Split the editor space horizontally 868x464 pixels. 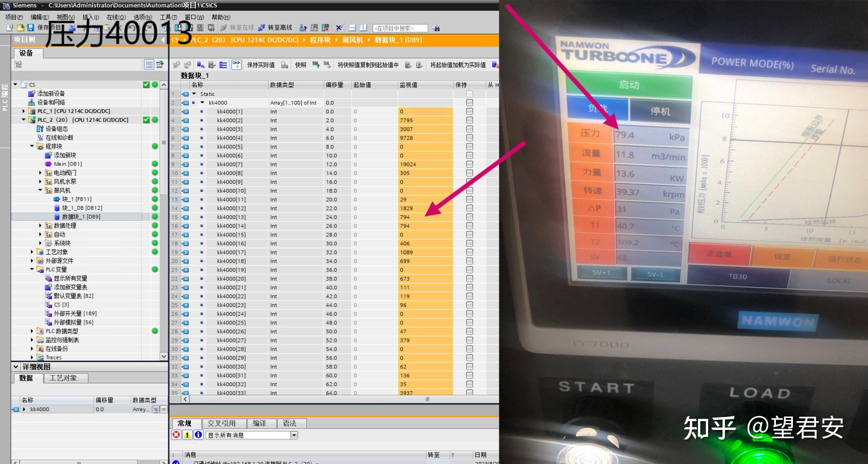[x=352, y=28]
